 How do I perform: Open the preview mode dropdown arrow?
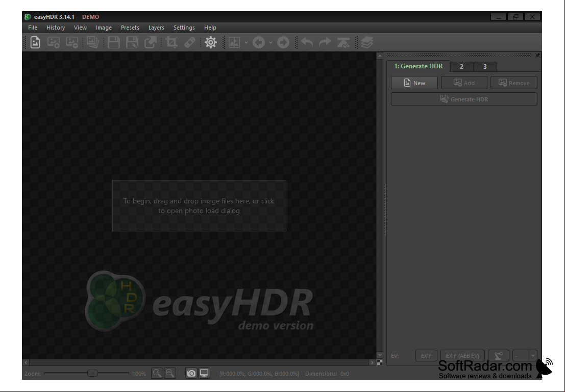(246, 42)
